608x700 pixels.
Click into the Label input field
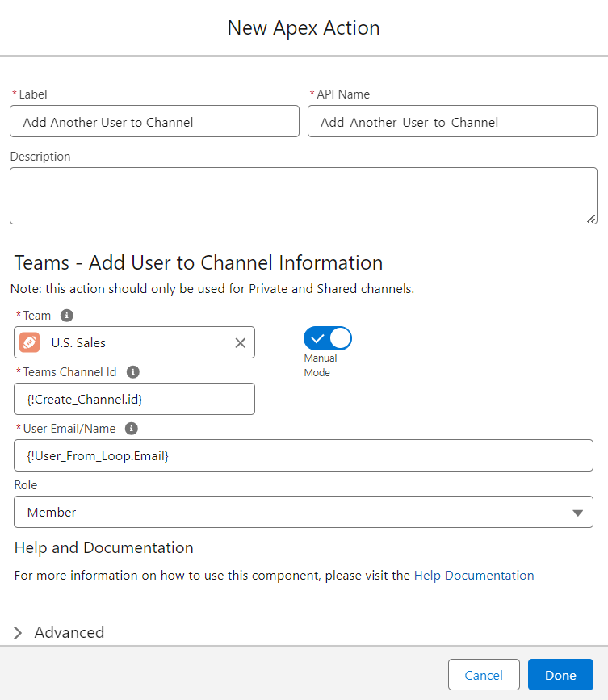154,121
